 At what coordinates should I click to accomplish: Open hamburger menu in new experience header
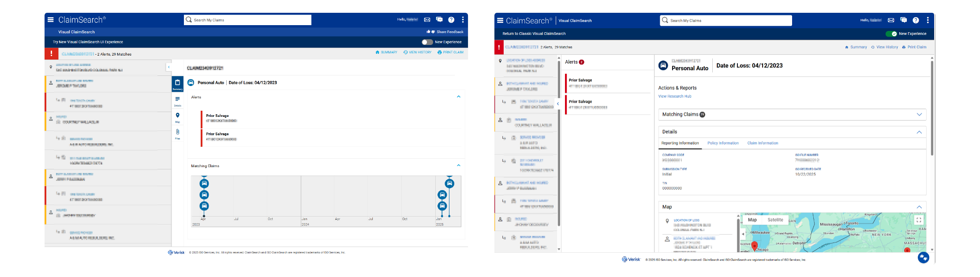coord(500,20)
